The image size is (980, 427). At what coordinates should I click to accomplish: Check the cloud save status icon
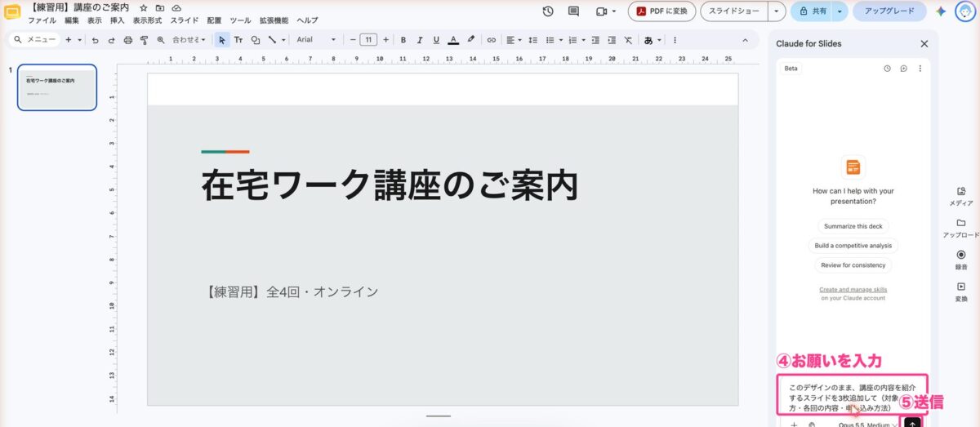[176, 7]
